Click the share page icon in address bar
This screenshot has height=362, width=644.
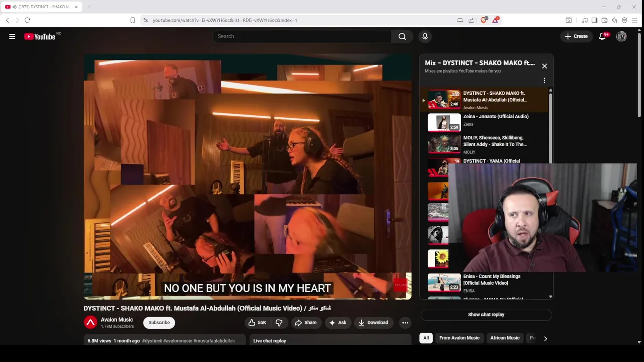point(471,20)
